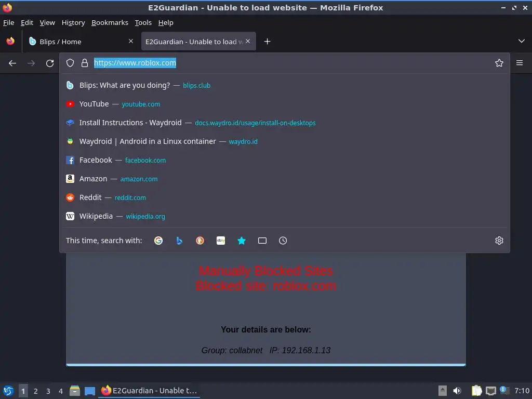Search this time in Bookmarks
Viewport: 532px width, 399px height.
pyautogui.click(x=242, y=241)
